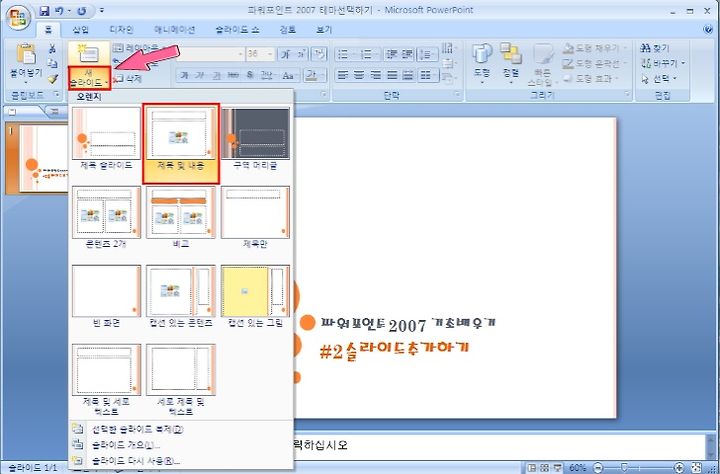
Task: Click the align text left icon
Action: point(342,75)
